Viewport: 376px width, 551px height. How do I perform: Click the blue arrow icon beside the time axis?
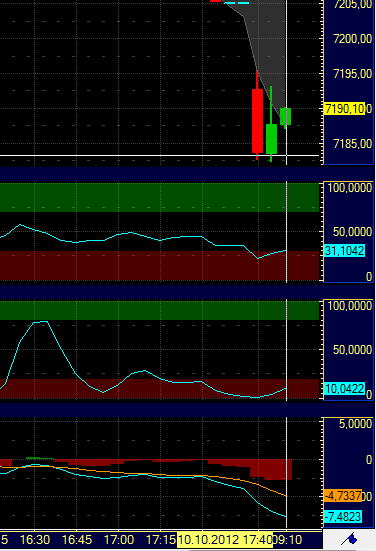click(349, 539)
